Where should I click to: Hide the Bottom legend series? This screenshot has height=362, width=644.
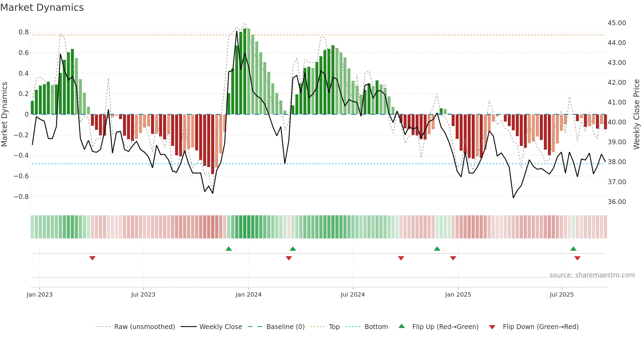coord(367,327)
